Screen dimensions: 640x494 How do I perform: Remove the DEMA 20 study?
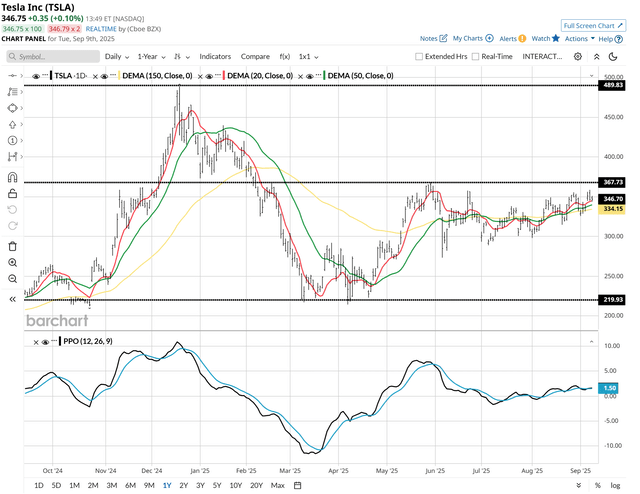pyautogui.click(x=300, y=76)
